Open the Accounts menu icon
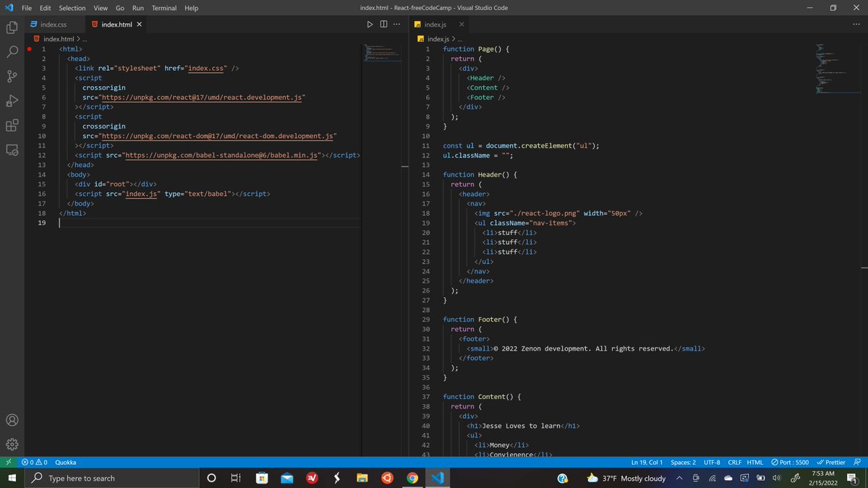Viewport: 868px width, 488px height. click(x=12, y=420)
